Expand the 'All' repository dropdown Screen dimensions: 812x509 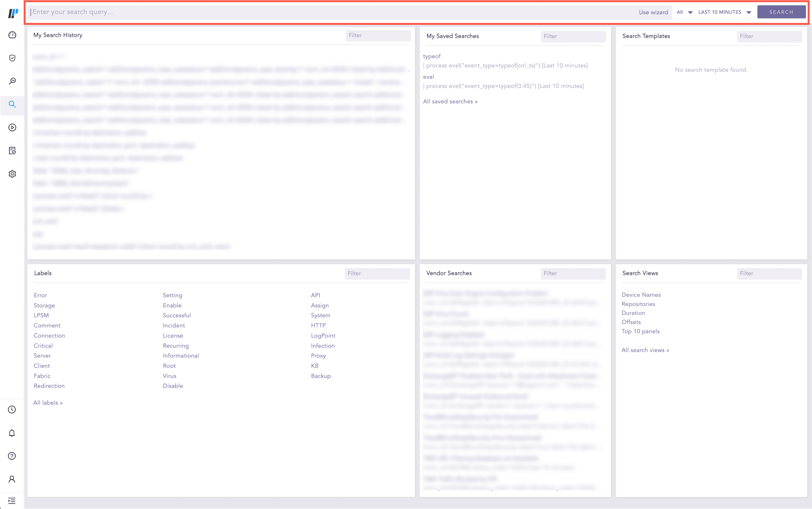(x=684, y=12)
